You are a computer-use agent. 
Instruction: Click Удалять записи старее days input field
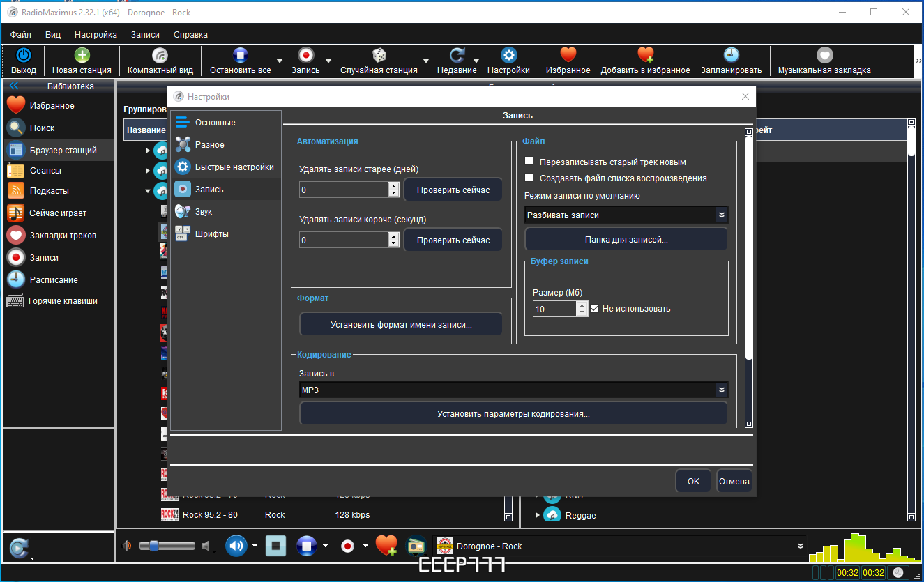(344, 190)
